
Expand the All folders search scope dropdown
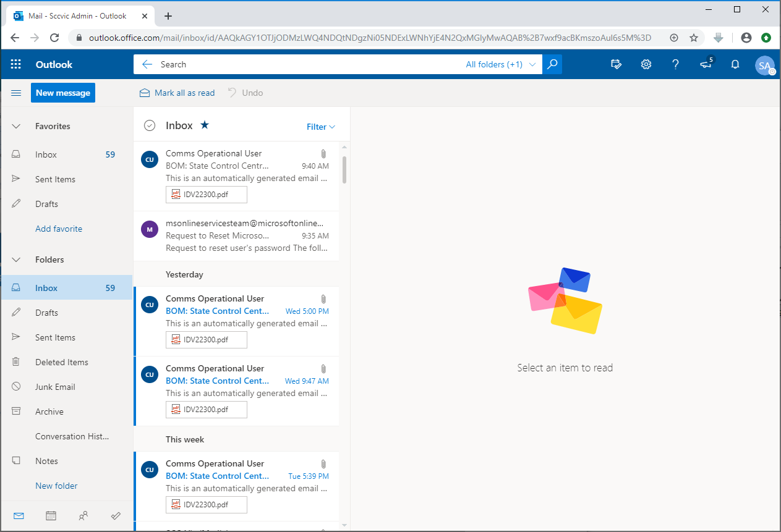tap(500, 64)
